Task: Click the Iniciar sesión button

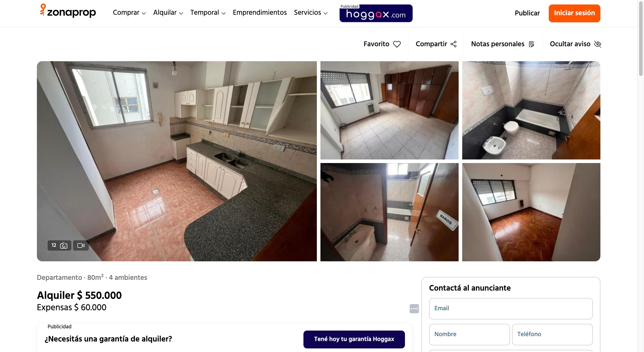Action: click(574, 13)
